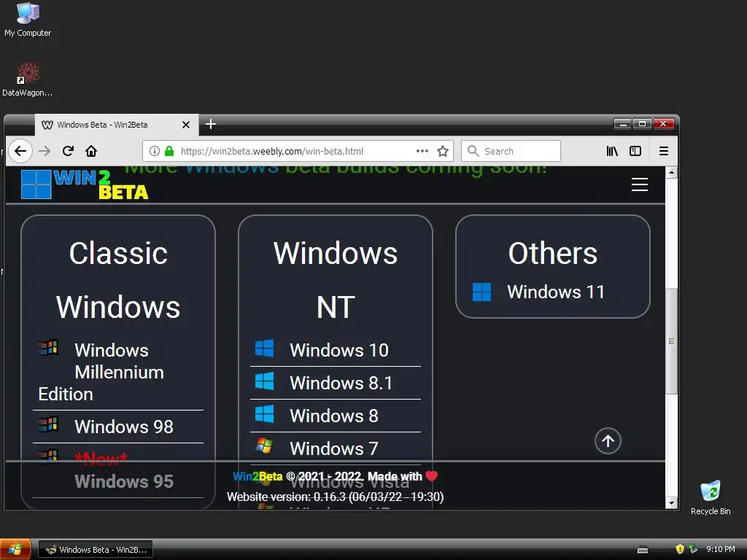This screenshot has height=560, width=747.
Task: Open the Windows 7 link
Action: 334,448
